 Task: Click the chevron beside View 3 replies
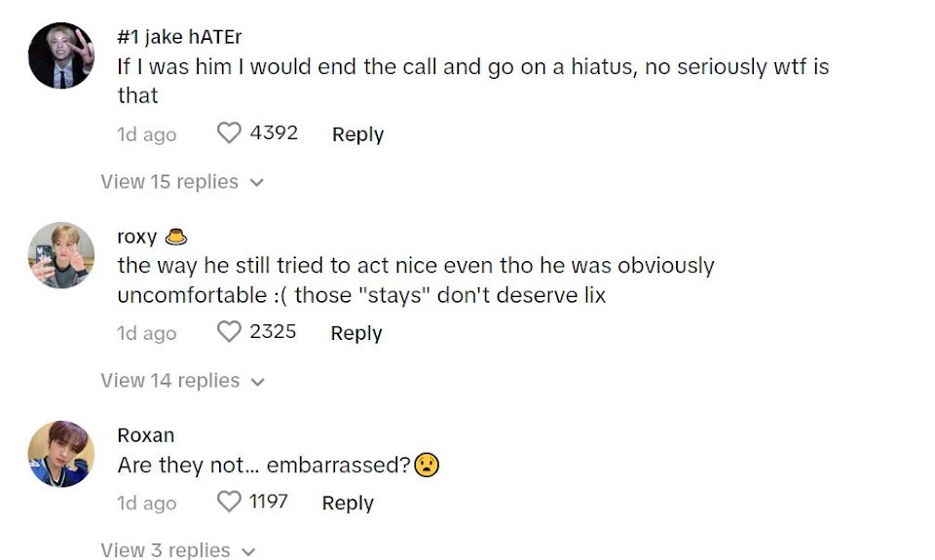coord(248,551)
